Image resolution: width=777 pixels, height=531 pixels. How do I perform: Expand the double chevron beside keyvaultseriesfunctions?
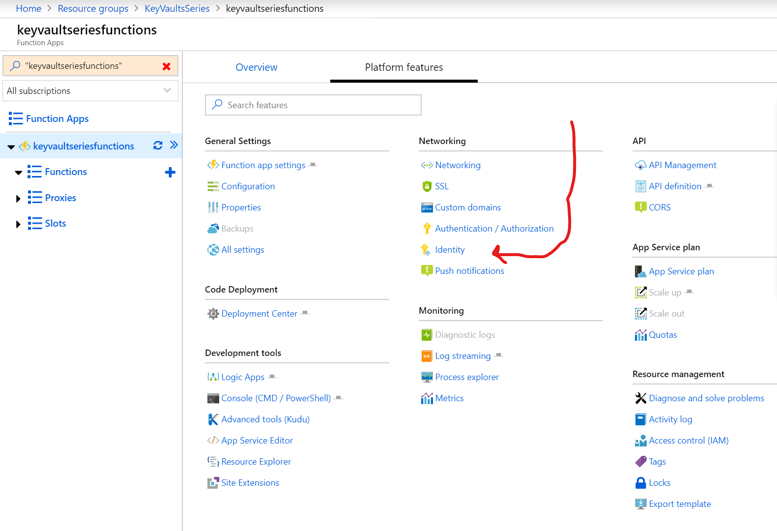[173, 145]
